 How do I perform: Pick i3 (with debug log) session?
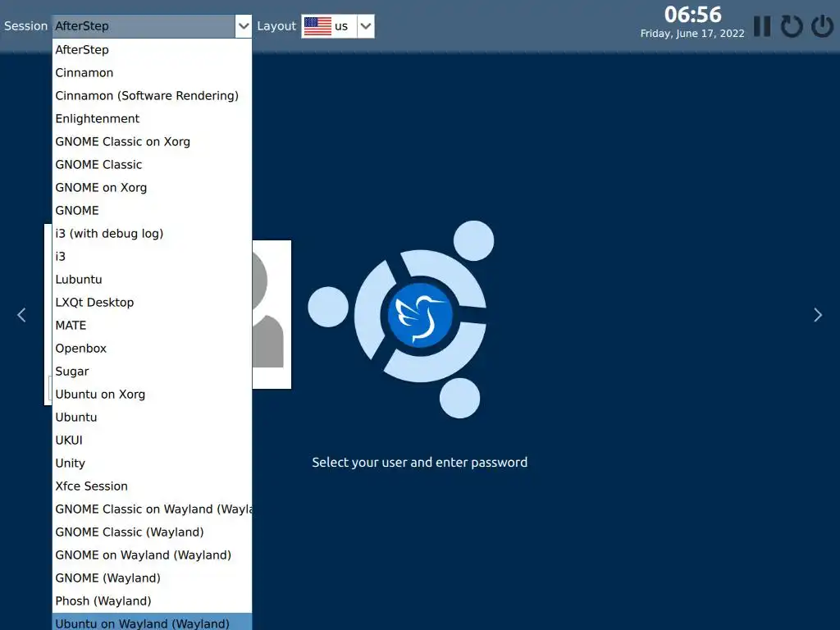point(152,234)
